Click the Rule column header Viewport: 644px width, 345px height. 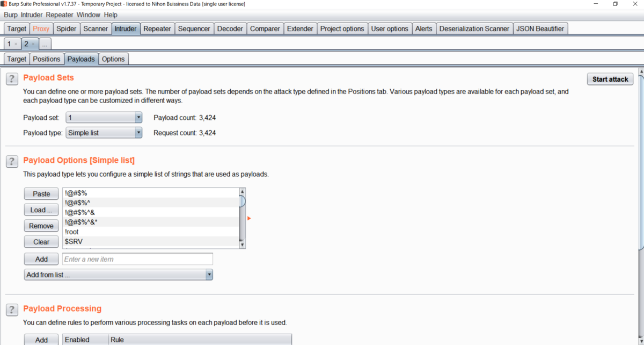(200, 340)
